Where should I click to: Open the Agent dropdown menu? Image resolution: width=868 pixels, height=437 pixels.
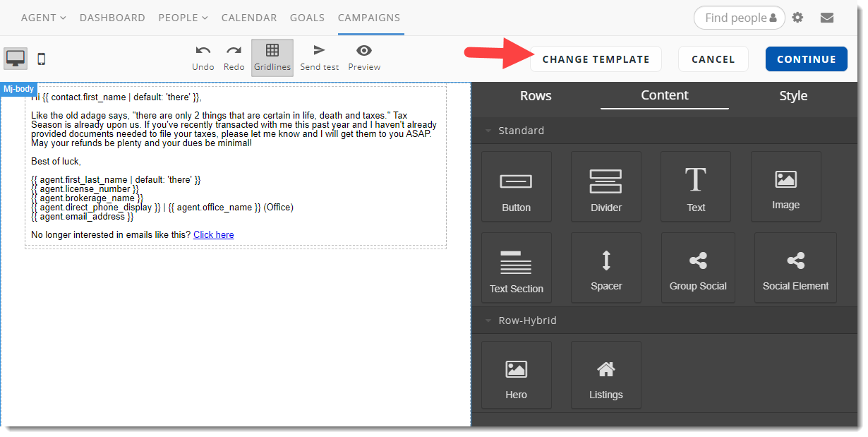pos(43,18)
